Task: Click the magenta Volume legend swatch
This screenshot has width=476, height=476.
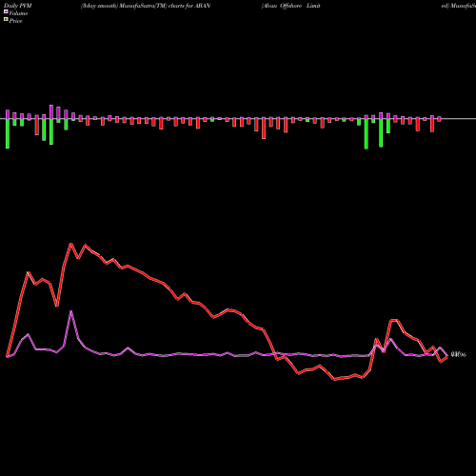Action: (6, 11)
